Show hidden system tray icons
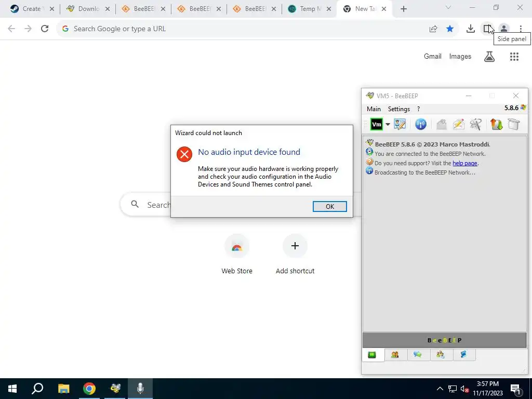Screen dimensions: 532x399 click(x=440, y=389)
